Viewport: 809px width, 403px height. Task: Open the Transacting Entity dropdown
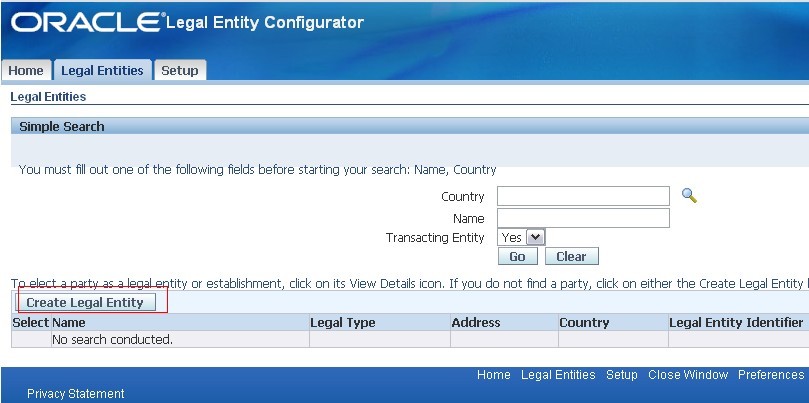tap(521, 237)
